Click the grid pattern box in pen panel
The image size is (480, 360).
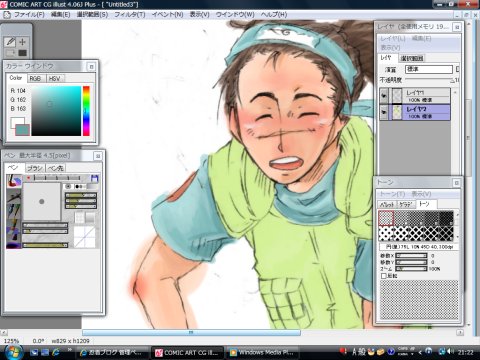[79, 217]
